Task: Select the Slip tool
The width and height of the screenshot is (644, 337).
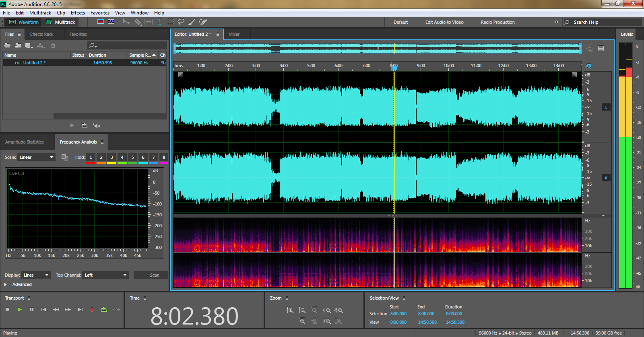Action: click(x=149, y=22)
